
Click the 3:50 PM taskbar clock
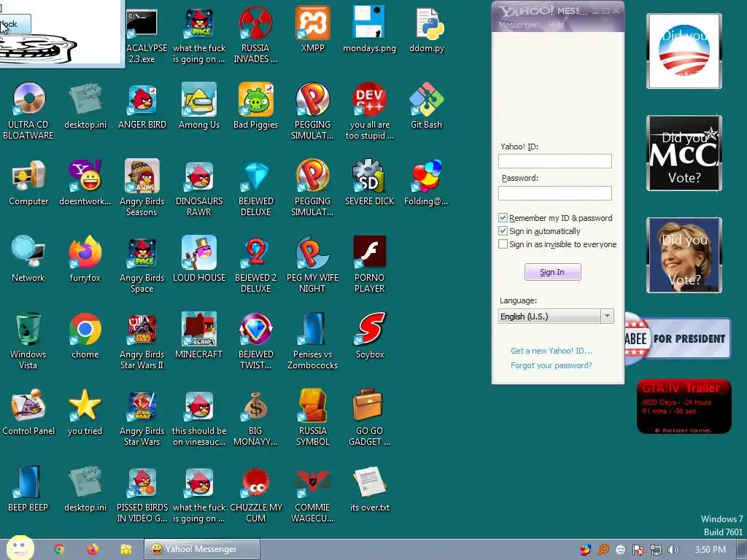710,550
